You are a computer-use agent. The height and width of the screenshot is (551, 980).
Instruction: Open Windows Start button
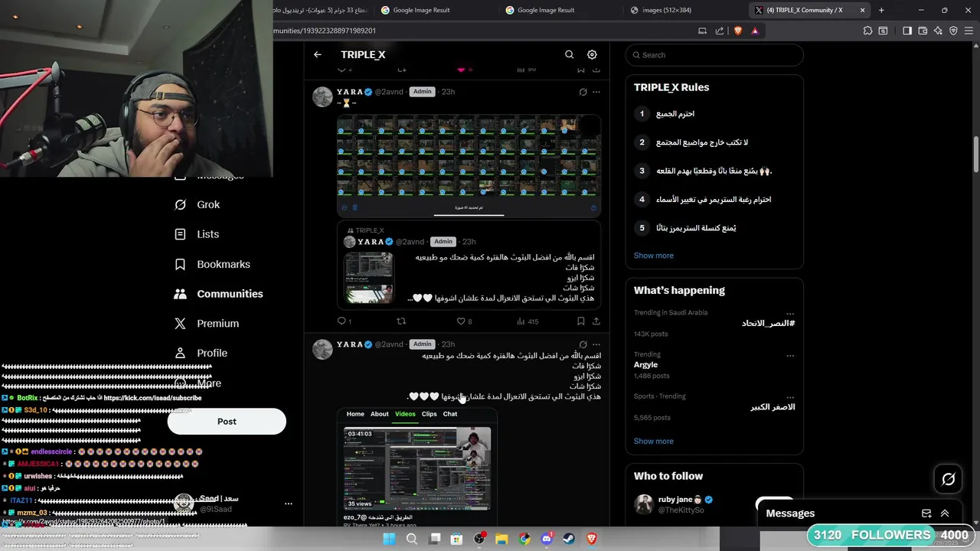(389, 539)
